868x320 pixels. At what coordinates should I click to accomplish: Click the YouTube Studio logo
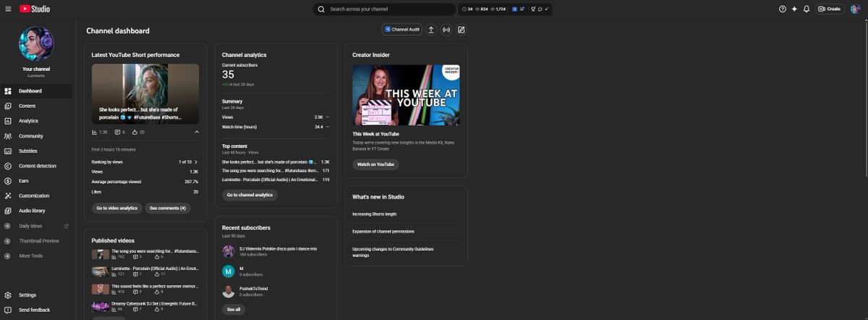[x=35, y=9]
